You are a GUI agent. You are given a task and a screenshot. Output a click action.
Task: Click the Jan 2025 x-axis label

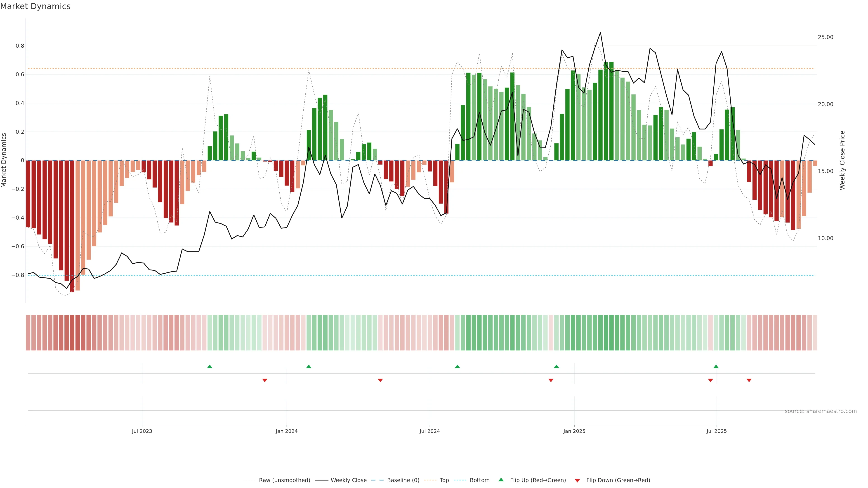[574, 431]
